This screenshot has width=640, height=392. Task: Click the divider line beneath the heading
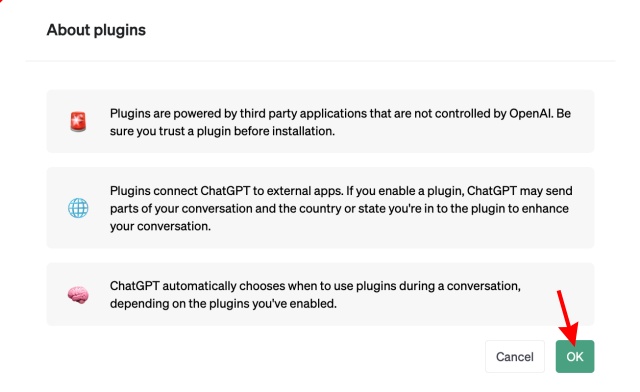click(320, 61)
